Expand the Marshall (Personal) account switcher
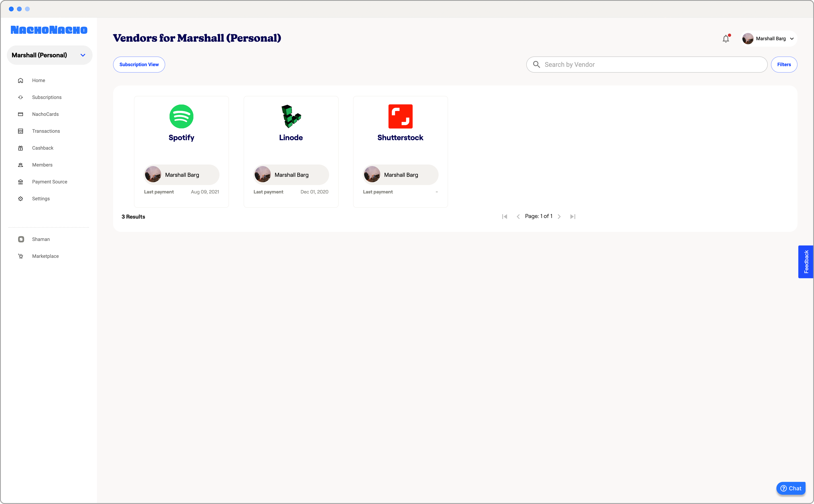The height and width of the screenshot is (504, 814). point(49,55)
